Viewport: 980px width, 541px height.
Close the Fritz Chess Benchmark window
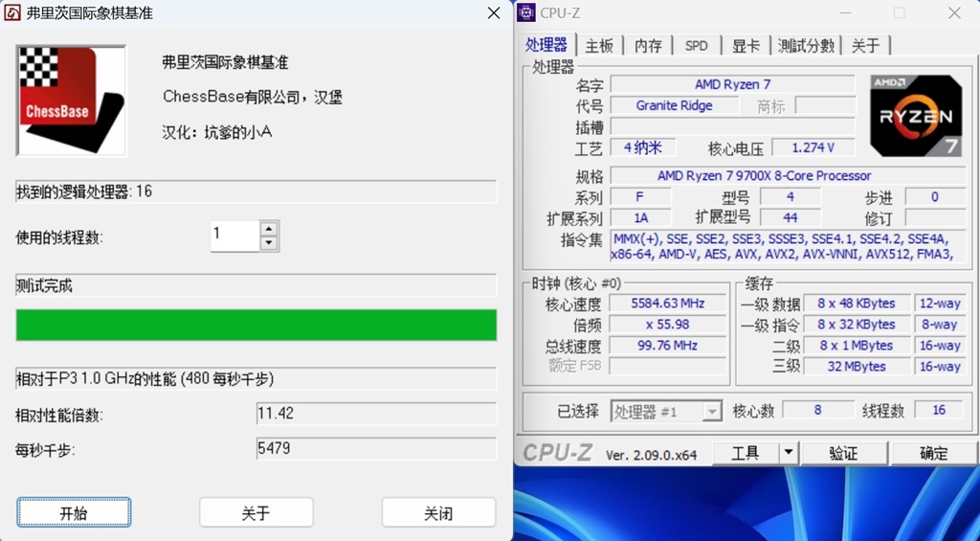pyautogui.click(x=494, y=13)
